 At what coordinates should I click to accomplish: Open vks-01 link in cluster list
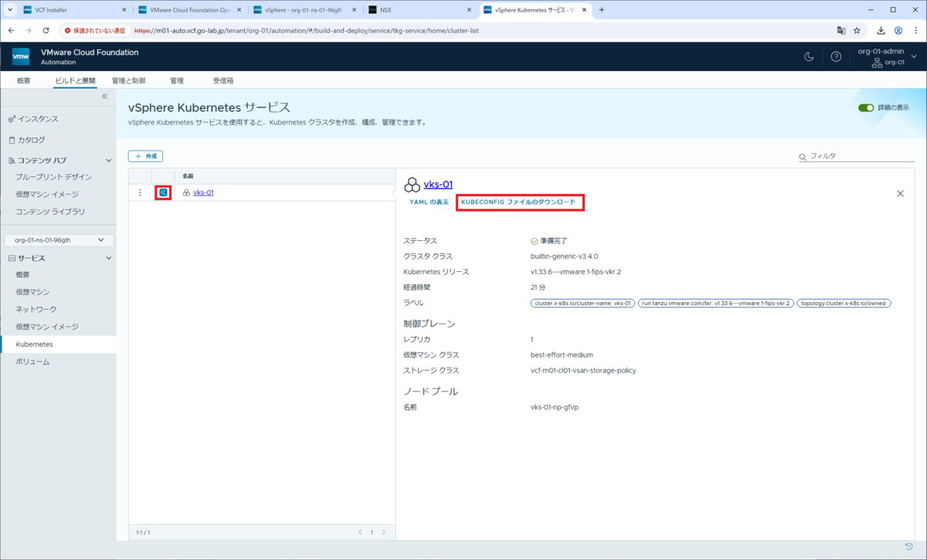(x=203, y=192)
